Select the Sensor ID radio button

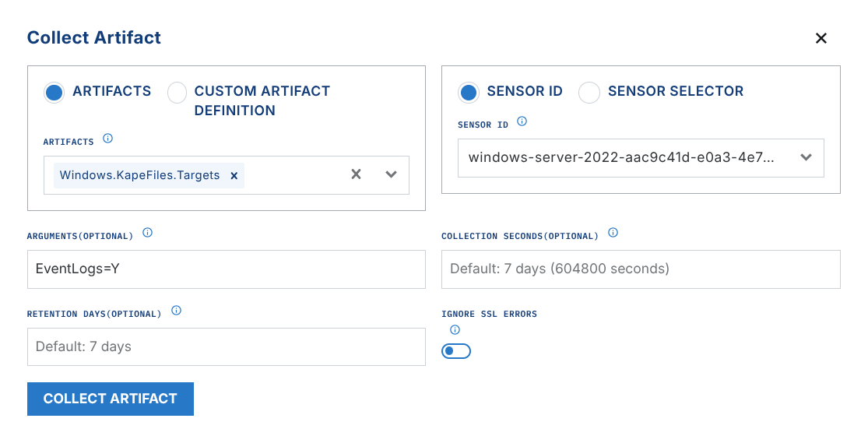pos(468,93)
